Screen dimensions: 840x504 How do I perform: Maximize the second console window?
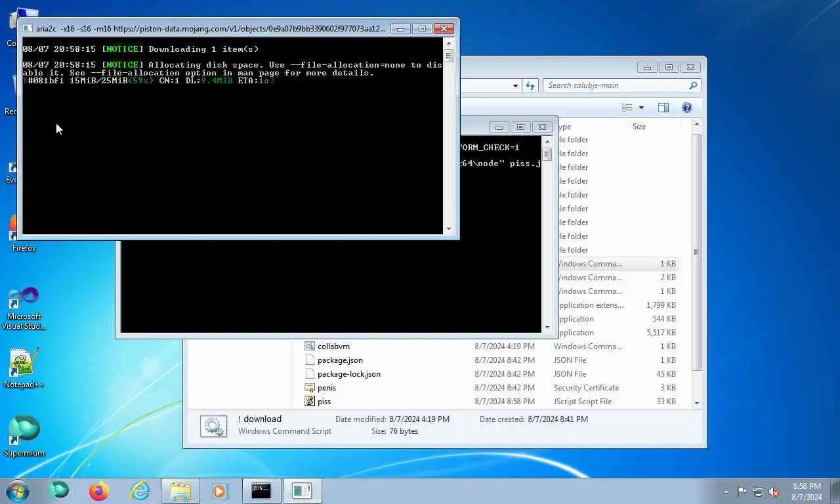click(x=520, y=127)
